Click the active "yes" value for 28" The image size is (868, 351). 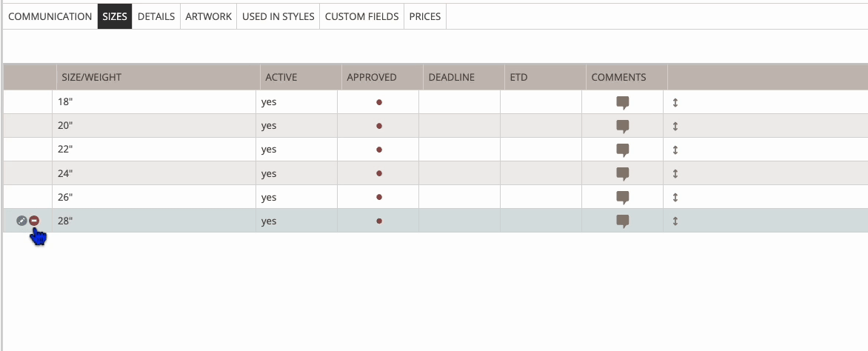(269, 221)
